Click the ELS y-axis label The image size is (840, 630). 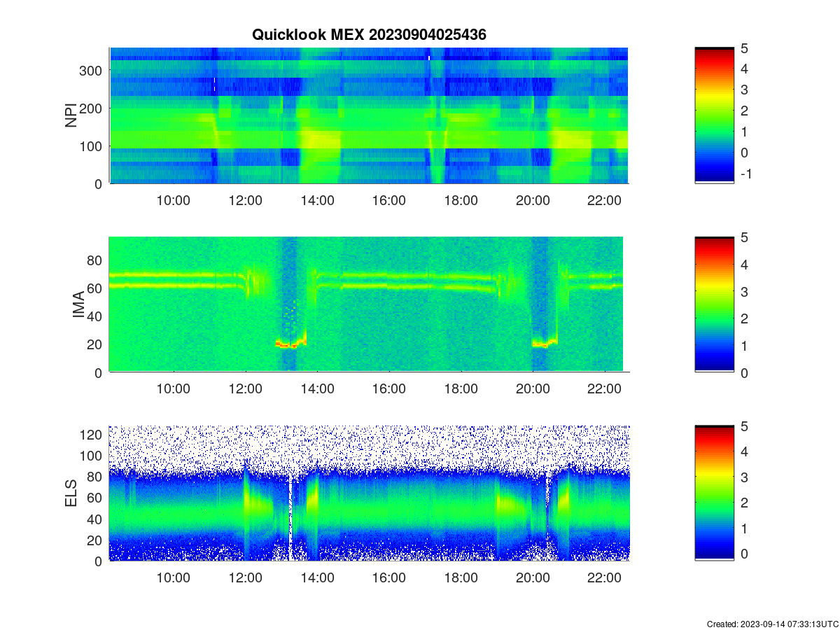[71, 493]
